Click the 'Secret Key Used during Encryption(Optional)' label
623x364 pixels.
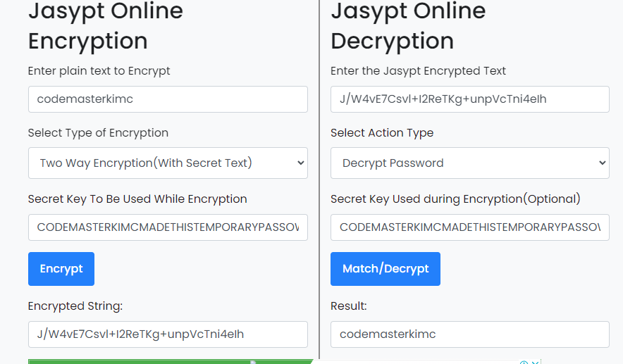click(455, 199)
